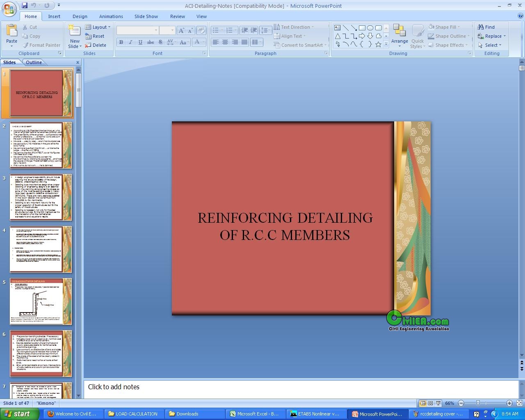Select the Line shape
This screenshot has width=525, height=420.
point(345,28)
